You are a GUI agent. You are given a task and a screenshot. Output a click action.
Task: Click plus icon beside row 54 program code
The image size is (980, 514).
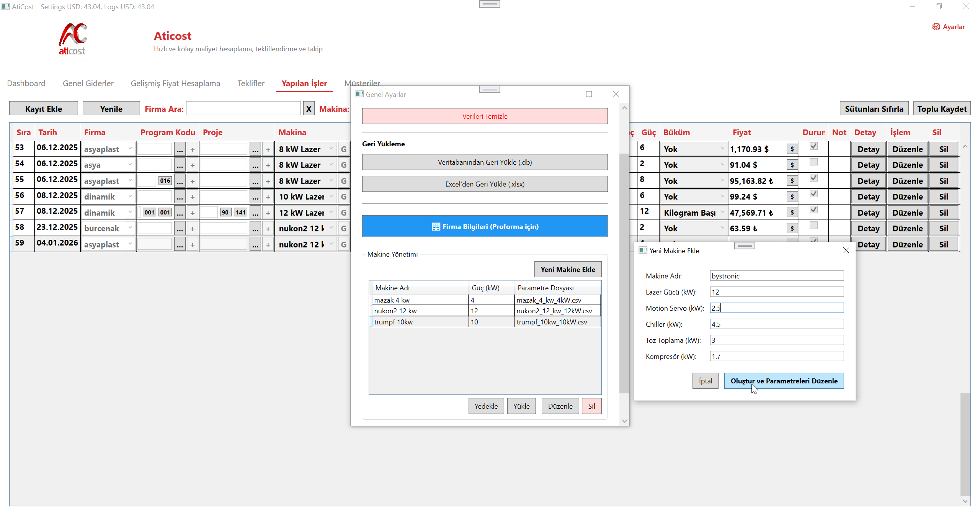(x=193, y=165)
